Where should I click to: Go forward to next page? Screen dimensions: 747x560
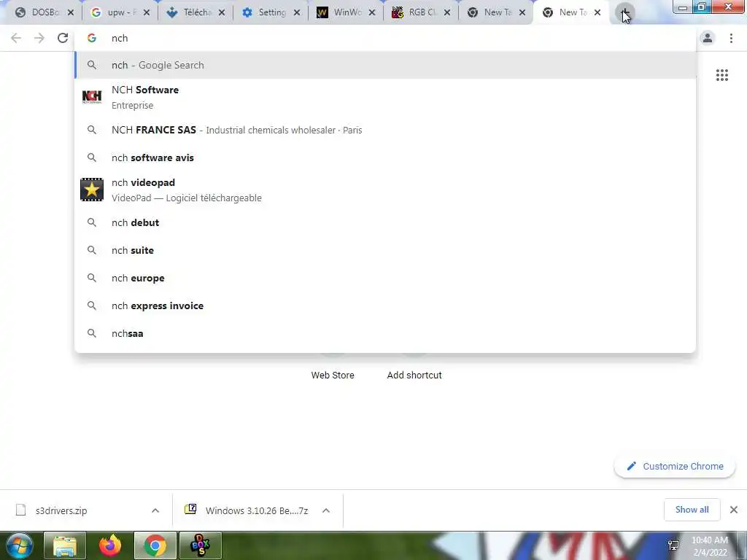coord(39,38)
